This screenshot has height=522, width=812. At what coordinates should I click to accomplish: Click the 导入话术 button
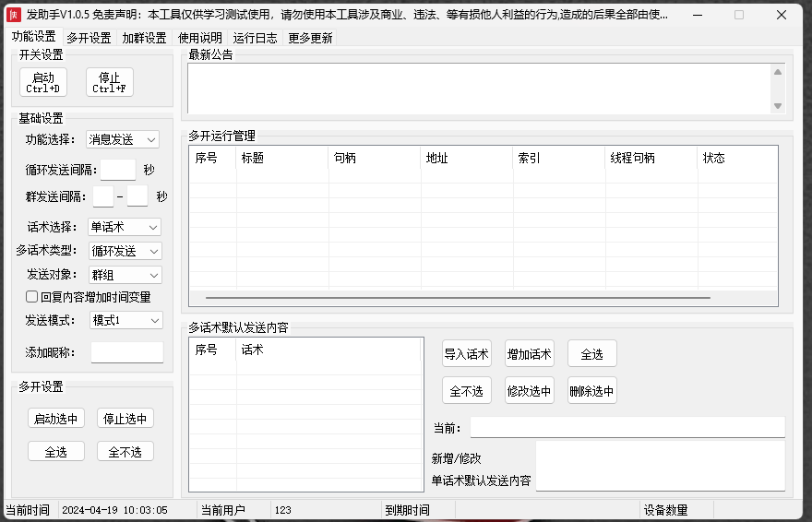pos(466,354)
